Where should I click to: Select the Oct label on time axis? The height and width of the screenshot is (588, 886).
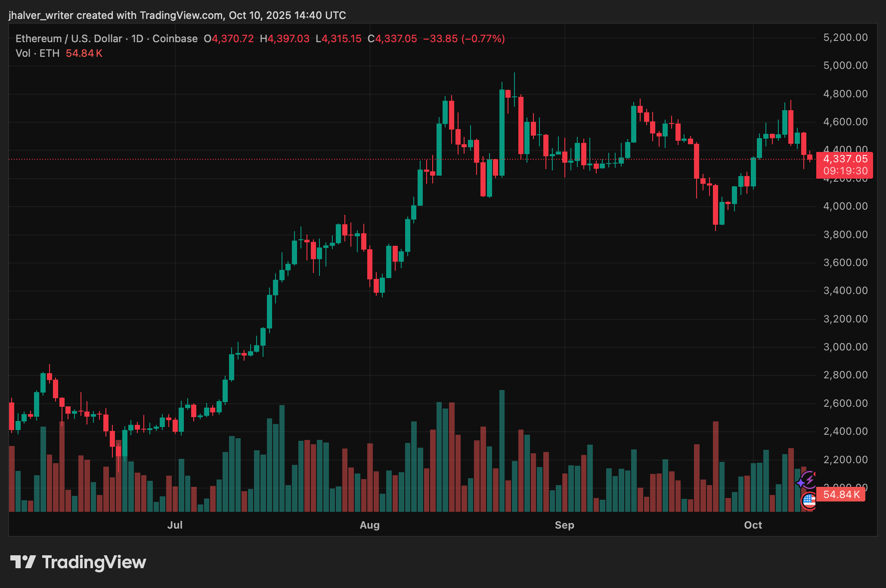coord(754,525)
